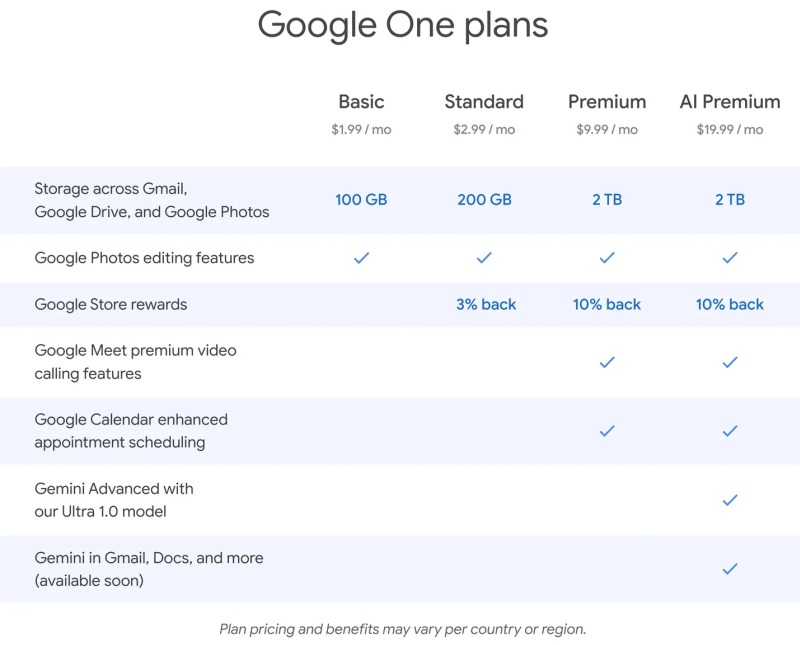Select the Basic plan column header

361,102
